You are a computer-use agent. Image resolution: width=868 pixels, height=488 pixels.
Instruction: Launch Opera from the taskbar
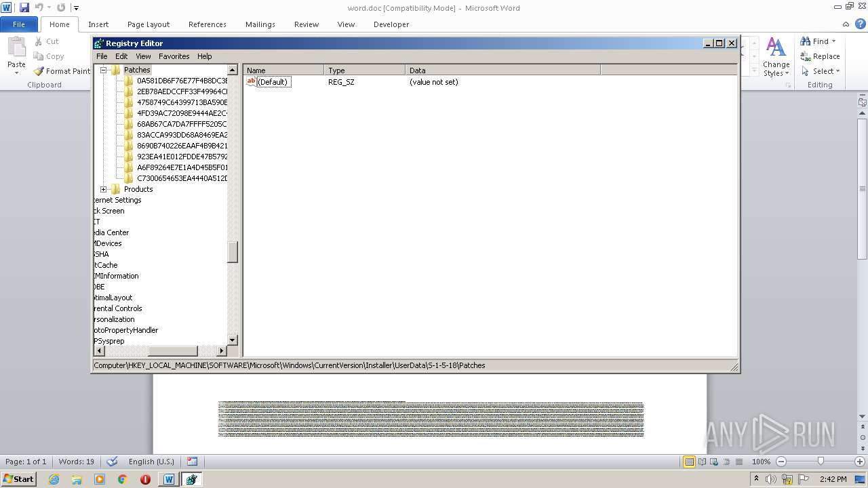tap(145, 479)
